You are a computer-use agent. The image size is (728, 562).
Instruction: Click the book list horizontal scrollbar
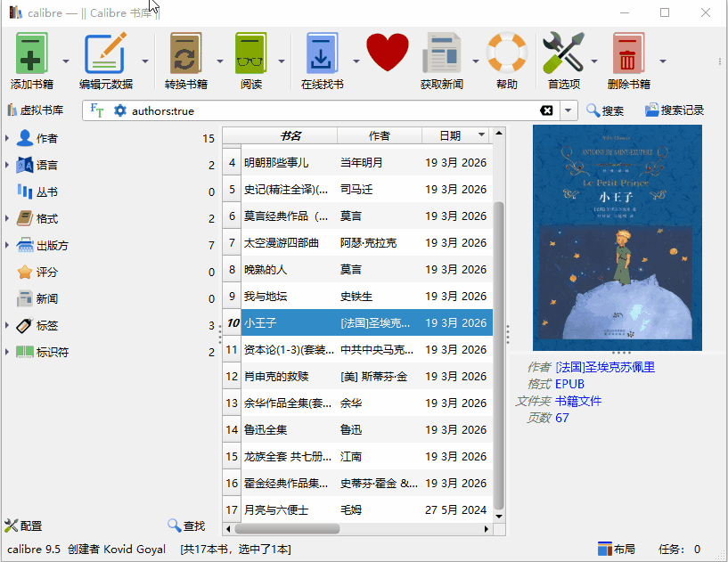[288, 528]
